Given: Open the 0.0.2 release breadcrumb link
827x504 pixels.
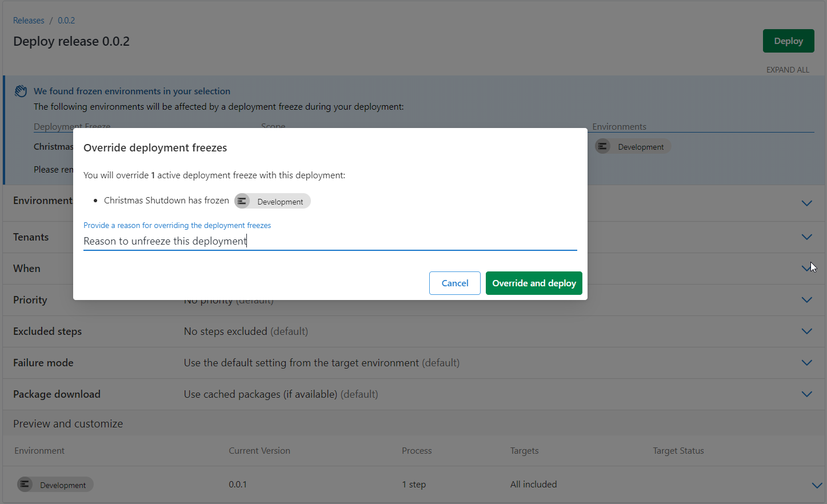Looking at the screenshot, I should (66, 20).
